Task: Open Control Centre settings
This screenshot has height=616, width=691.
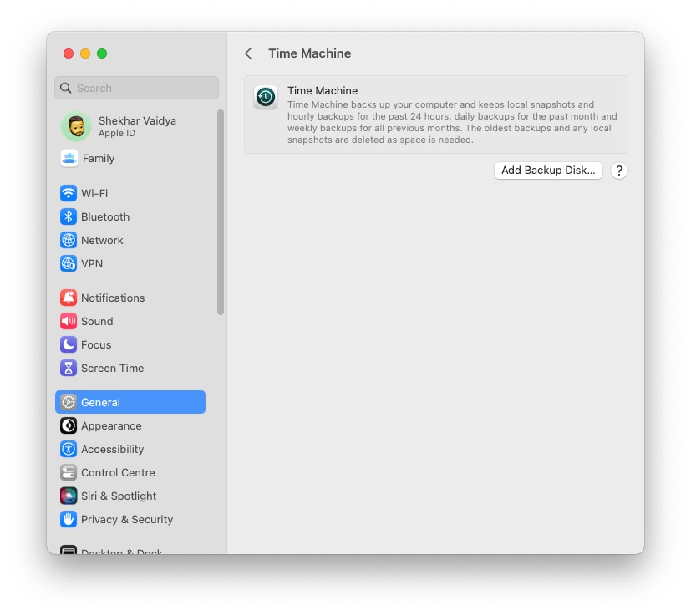Action: point(118,472)
